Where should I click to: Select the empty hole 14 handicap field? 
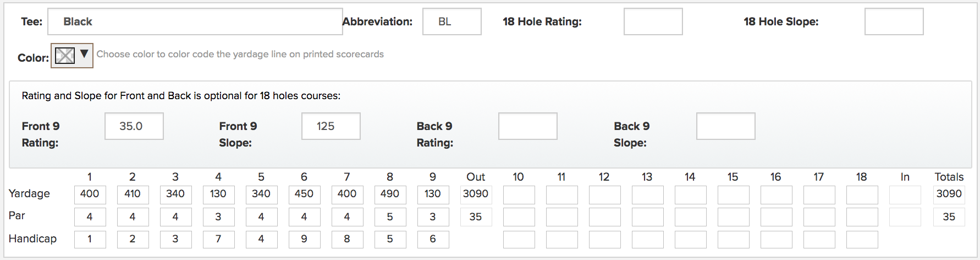[690, 240]
